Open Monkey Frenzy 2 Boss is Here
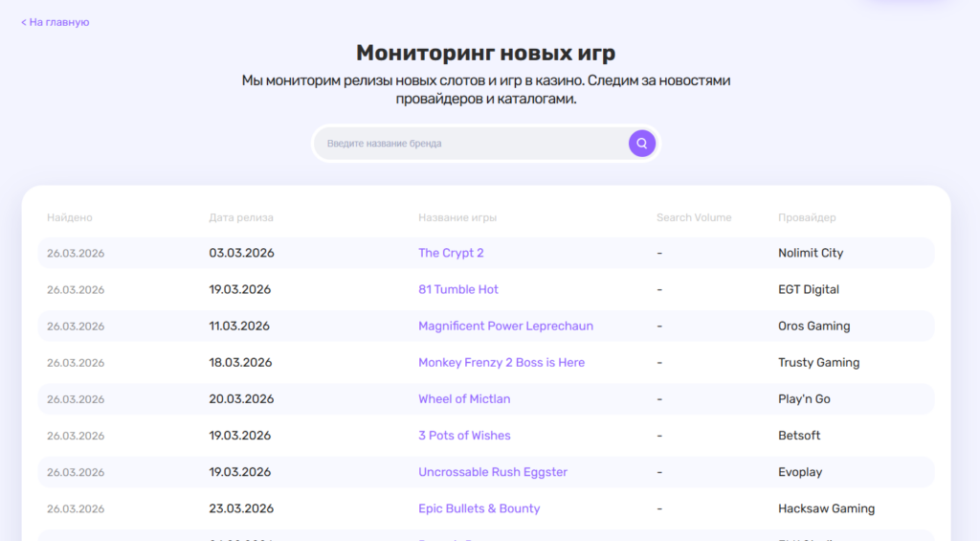Viewport: 980px width, 541px height. pos(501,363)
